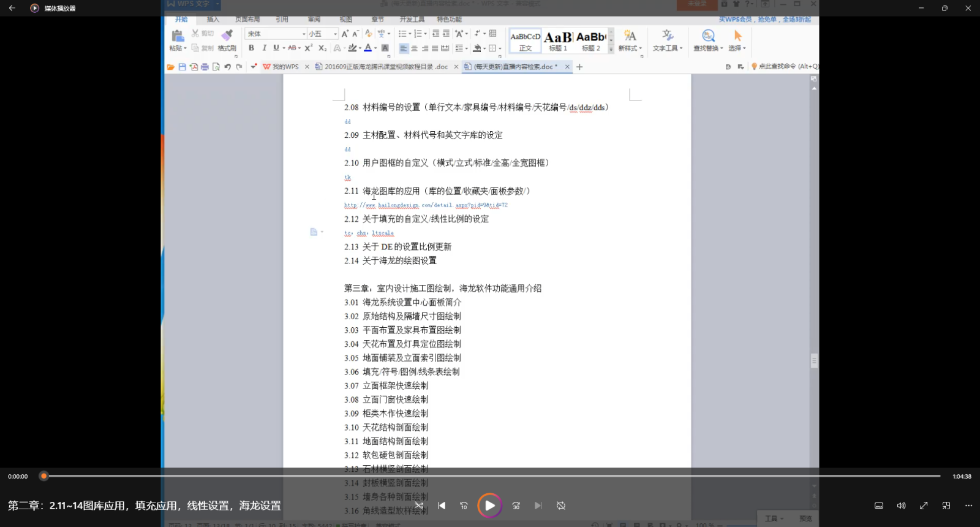Viewport: 980px width, 527px height.
Task: Open more options ellipsis menu
Action: coord(968,506)
